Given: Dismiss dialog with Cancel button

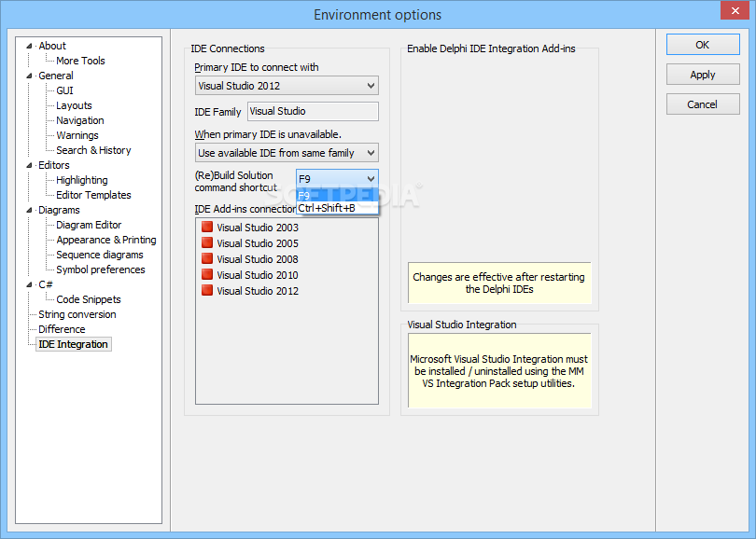Looking at the screenshot, I should click(x=703, y=104).
